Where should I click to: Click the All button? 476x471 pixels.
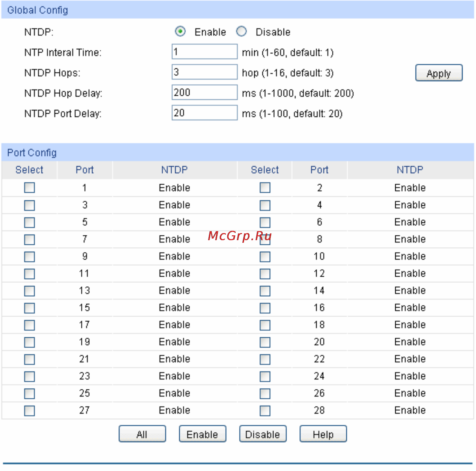142,434
